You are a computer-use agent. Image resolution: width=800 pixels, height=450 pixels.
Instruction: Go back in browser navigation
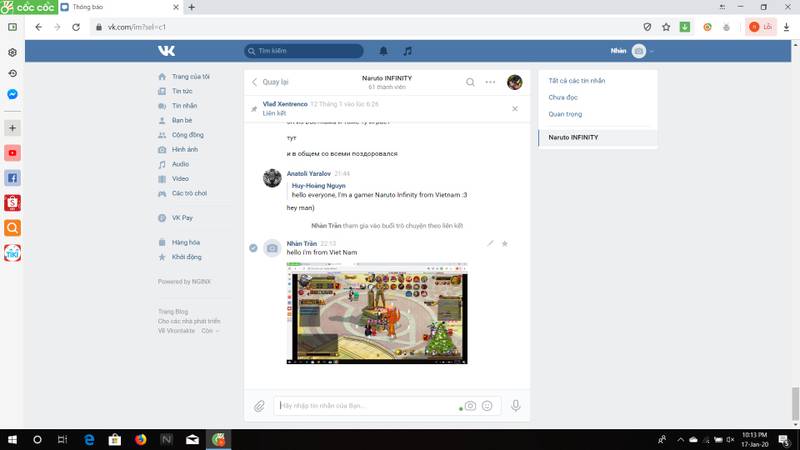(x=39, y=27)
